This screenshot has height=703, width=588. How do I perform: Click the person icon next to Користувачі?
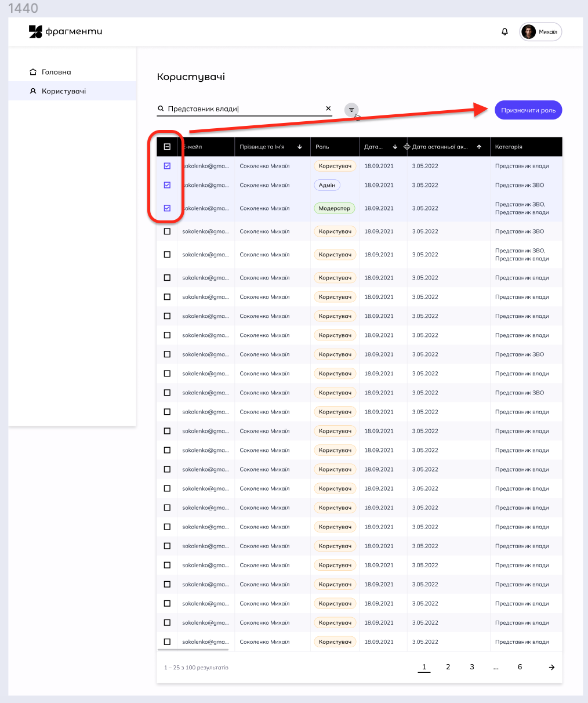[33, 91]
